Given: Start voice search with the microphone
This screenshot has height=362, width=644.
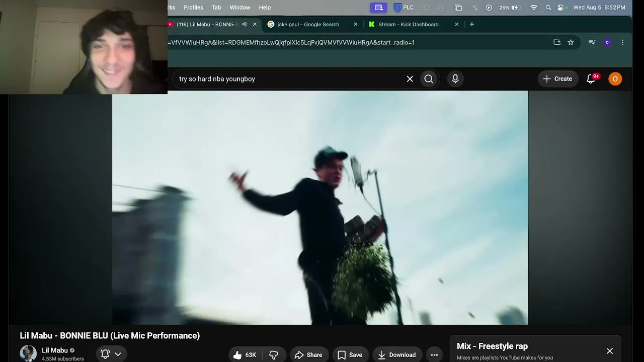Looking at the screenshot, I should pyautogui.click(x=455, y=79).
